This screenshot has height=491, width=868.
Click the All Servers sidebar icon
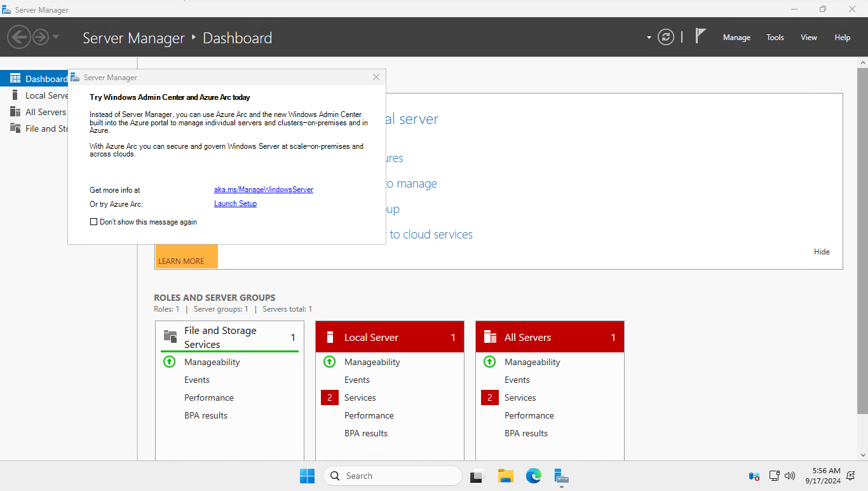pyautogui.click(x=15, y=112)
